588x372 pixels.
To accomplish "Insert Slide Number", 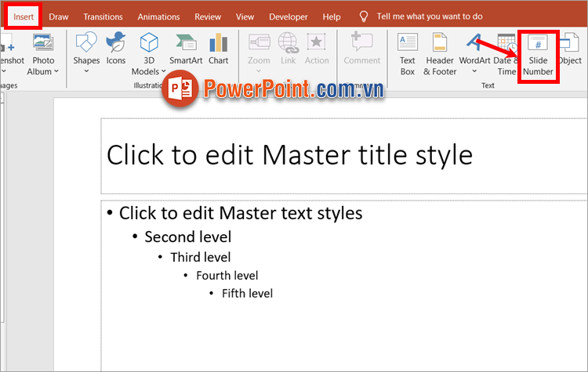I will pos(538,56).
